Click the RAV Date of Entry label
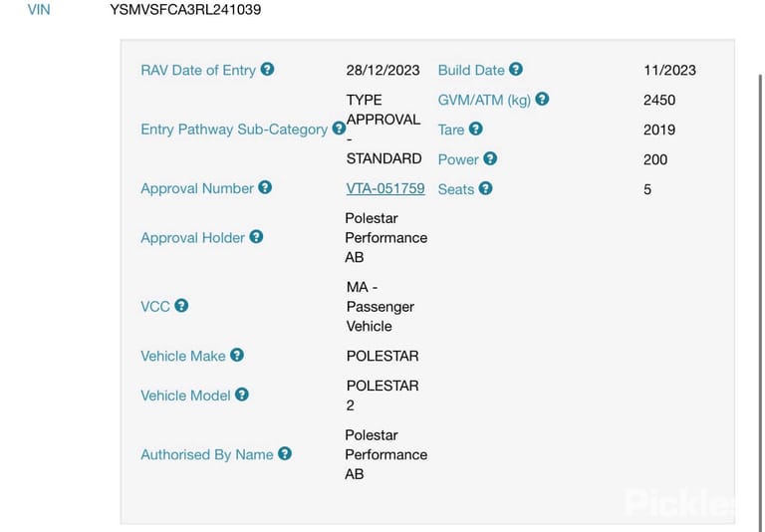Image resolution: width=765 pixels, height=532 pixels. [198, 71]
